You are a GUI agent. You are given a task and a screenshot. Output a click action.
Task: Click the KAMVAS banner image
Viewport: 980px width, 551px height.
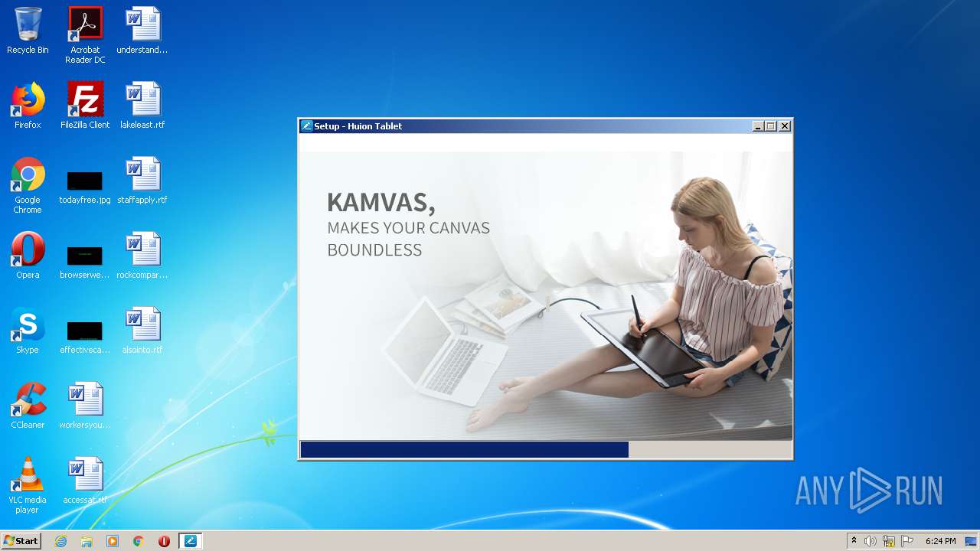[x=545, y=295]
